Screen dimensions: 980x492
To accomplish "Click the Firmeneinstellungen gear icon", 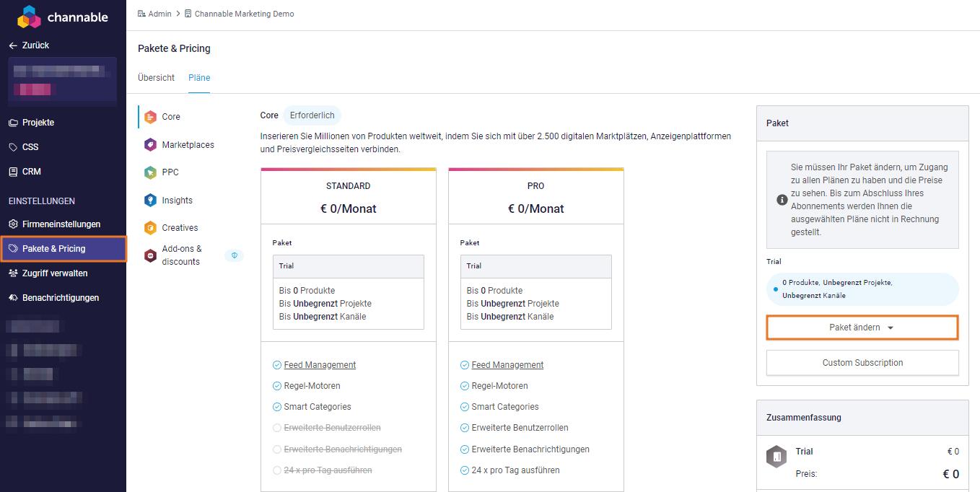I will tap(13, 224).
